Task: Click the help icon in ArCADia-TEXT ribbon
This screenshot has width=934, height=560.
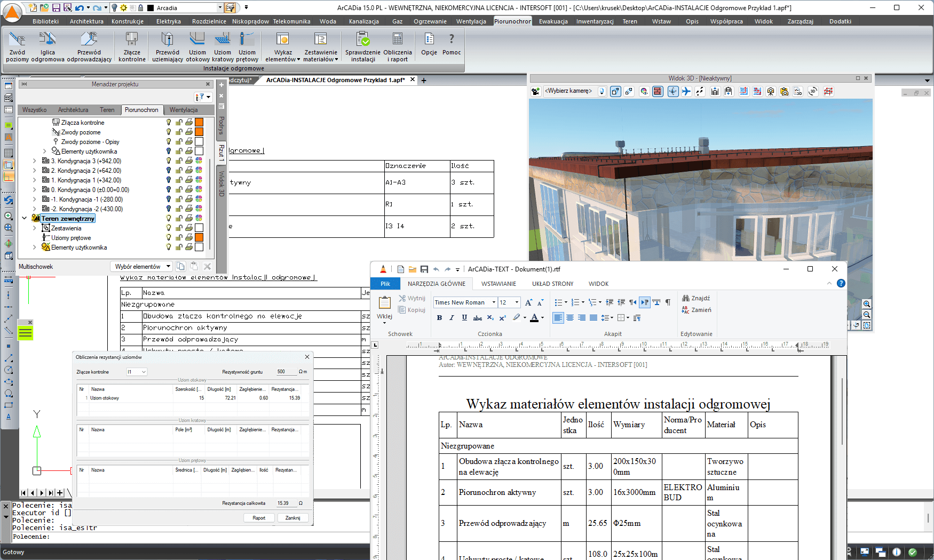Action: click(x=841, y=283)
